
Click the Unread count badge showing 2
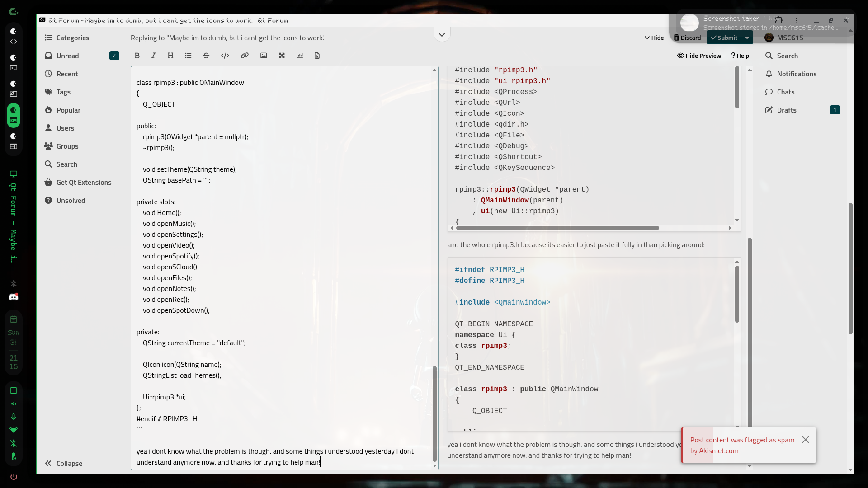click(x=114, y=56)
